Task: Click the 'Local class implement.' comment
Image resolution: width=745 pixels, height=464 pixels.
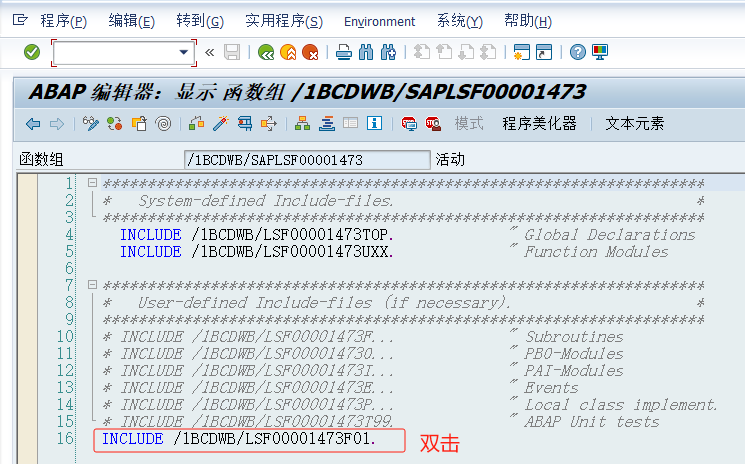Action: click(x=621, y=405)
